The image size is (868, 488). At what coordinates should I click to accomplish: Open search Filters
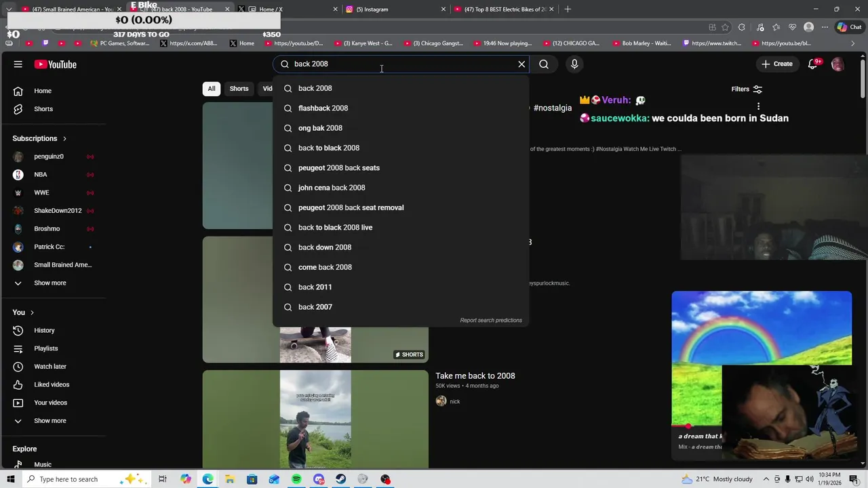point(747,89)
